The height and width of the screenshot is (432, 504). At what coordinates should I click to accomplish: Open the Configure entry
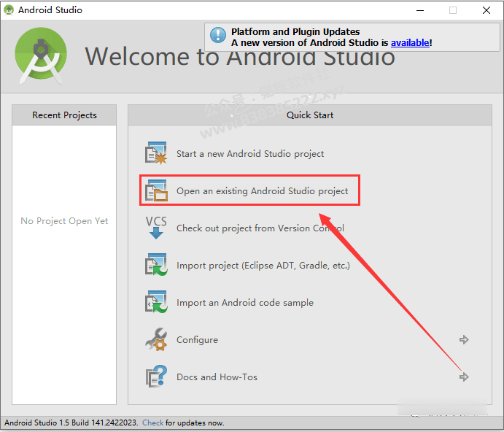tap(197, 340)
